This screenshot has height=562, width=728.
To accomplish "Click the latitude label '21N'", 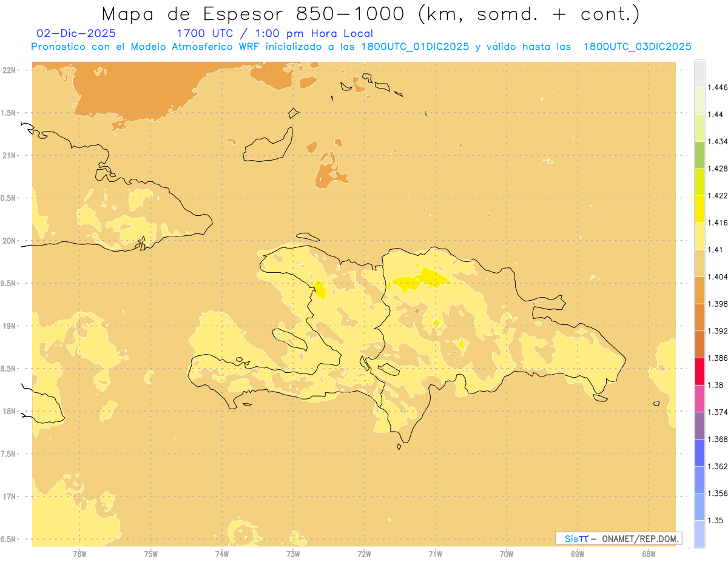I will click(10, 155).
